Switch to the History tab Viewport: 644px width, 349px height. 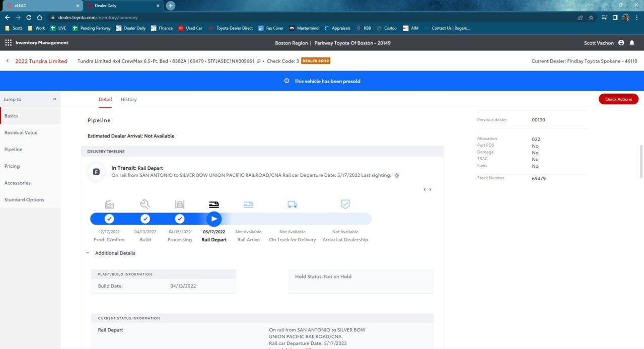[128, 99]
